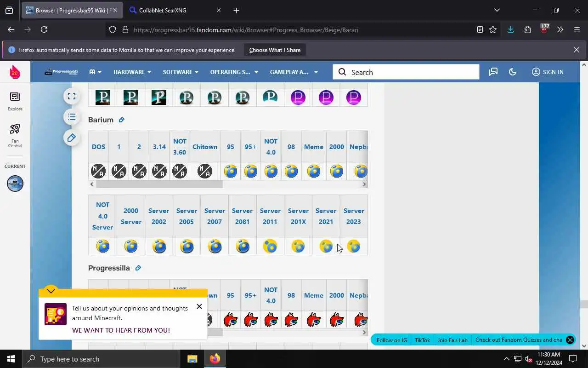The height and width of the screenshot is (368, 588).
Task: Show more toolbar tools chevron
Action: pos(560,29)
